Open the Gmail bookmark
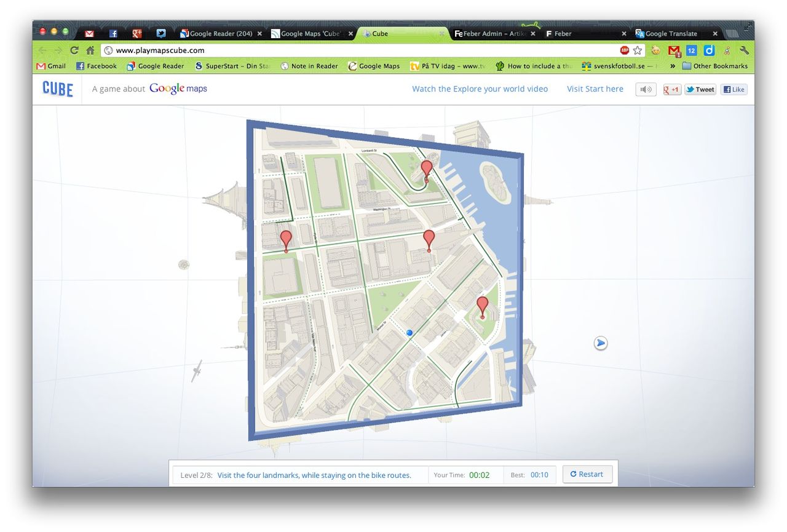Screen dimensions: 787x532 tap(51, 66)
